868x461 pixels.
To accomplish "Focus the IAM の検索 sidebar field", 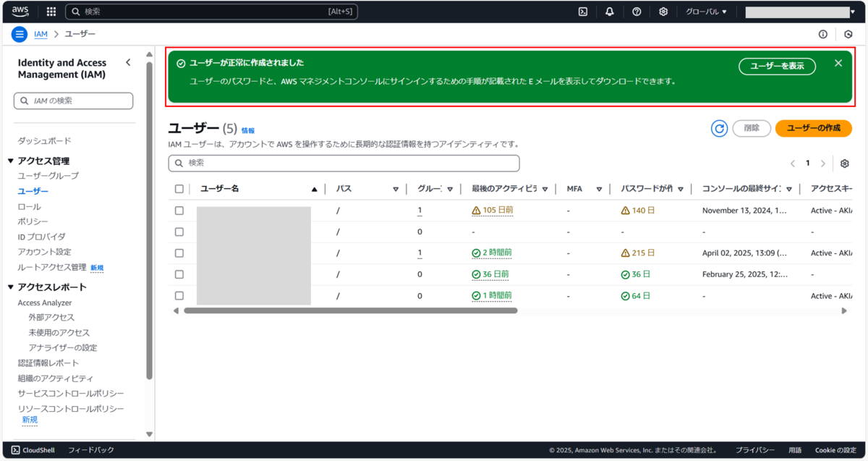I will click(73, 101).
